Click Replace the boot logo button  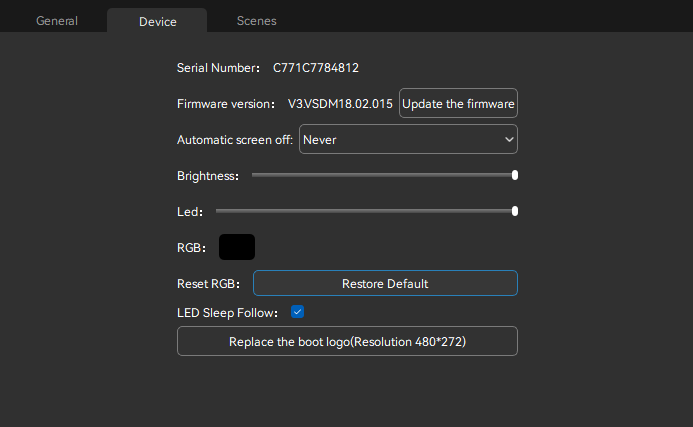(347, 341)
